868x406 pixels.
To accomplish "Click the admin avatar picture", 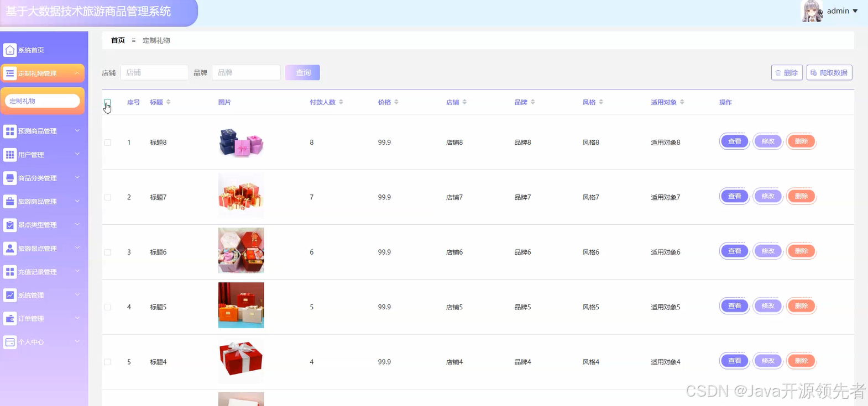I will pyautogui.click(x=812, y=11).
